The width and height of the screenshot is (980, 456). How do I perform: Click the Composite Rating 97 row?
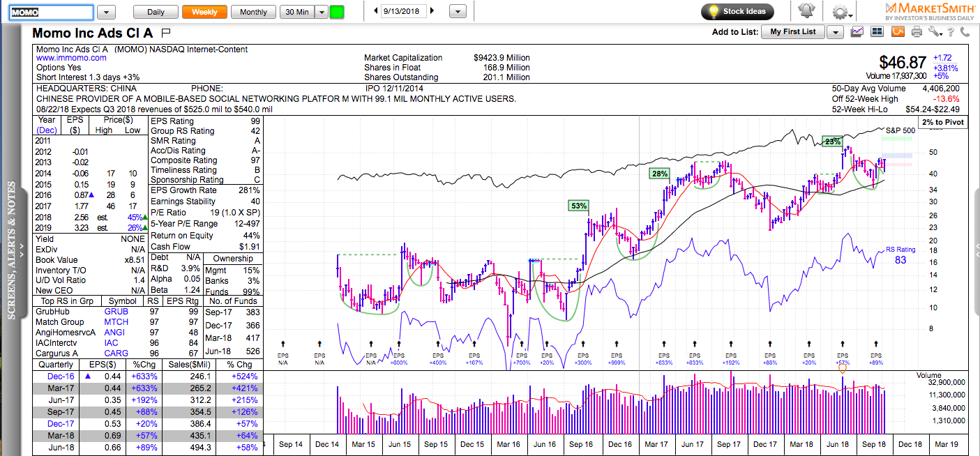[206, 160]
